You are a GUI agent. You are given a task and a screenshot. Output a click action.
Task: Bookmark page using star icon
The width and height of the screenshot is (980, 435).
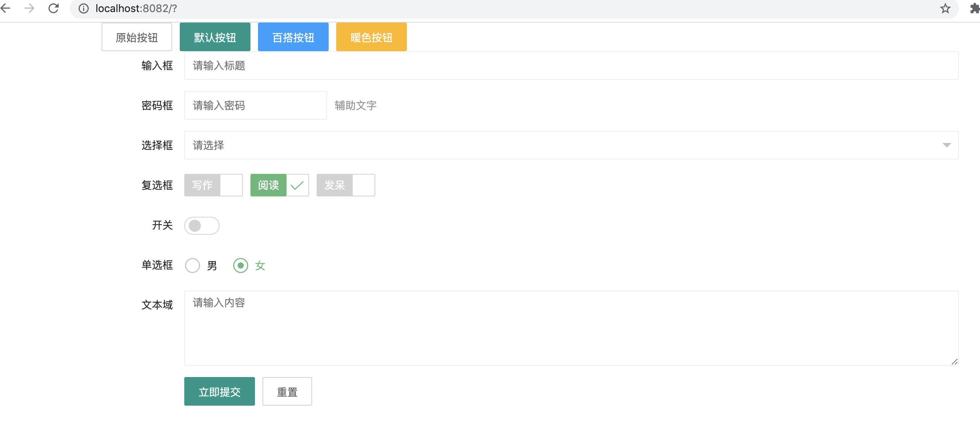tap(945, 8)
